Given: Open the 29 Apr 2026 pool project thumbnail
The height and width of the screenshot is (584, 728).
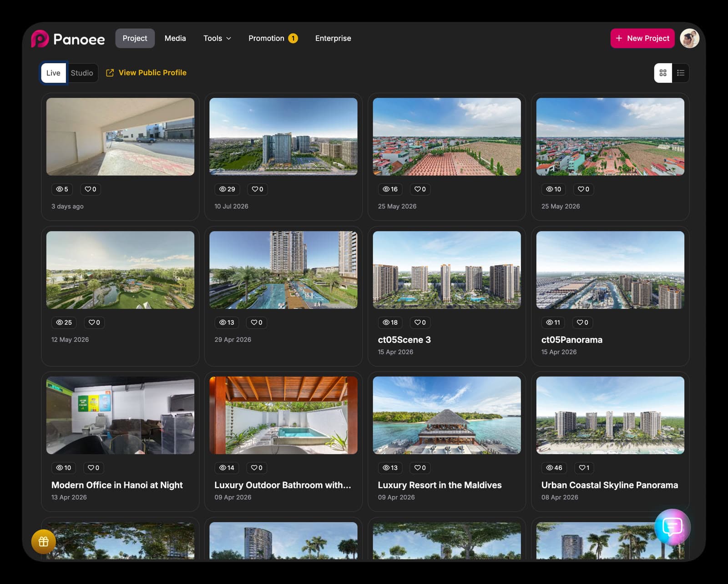Looking at the screenshot, I should 283,270.
